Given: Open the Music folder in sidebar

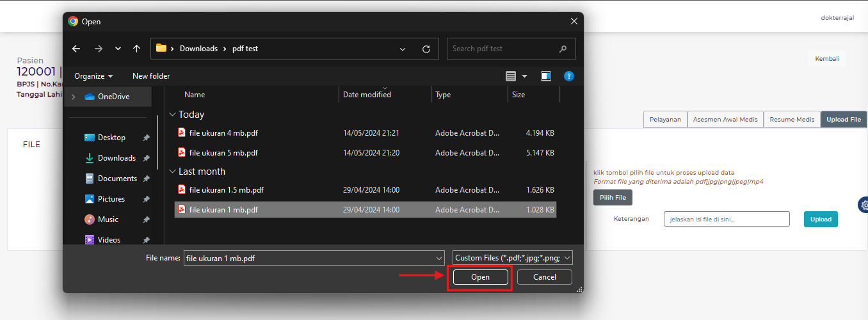Looking at the screenshot, I should point(108,220).
